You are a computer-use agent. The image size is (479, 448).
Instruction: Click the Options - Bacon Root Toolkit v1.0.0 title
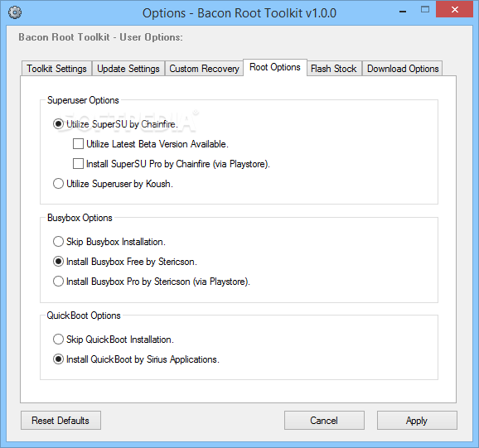(x=239, y=13)
